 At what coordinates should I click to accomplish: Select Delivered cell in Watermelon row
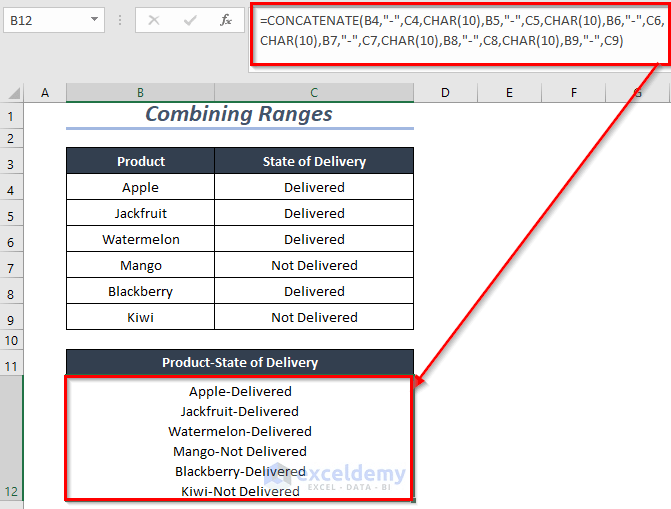coord(314,239)
